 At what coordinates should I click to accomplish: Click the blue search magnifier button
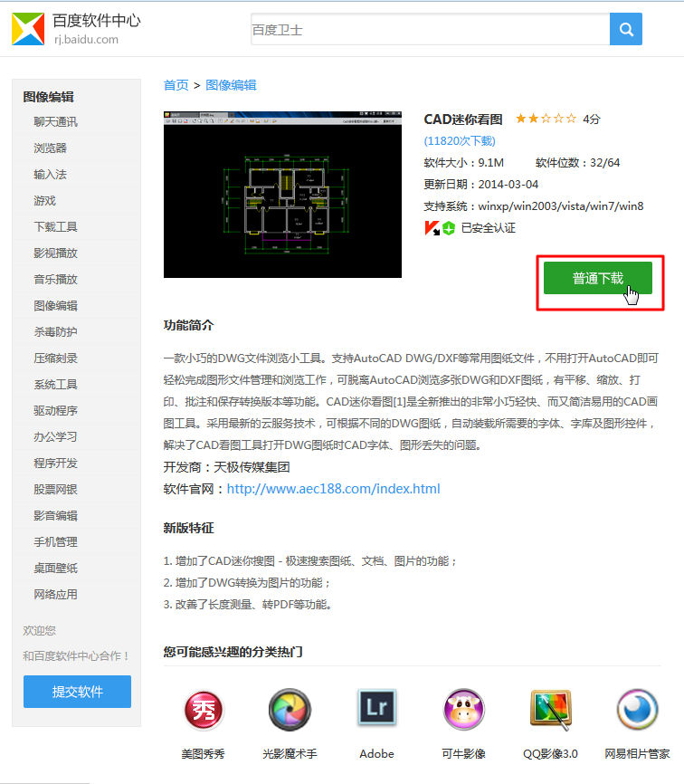[625, 29]
